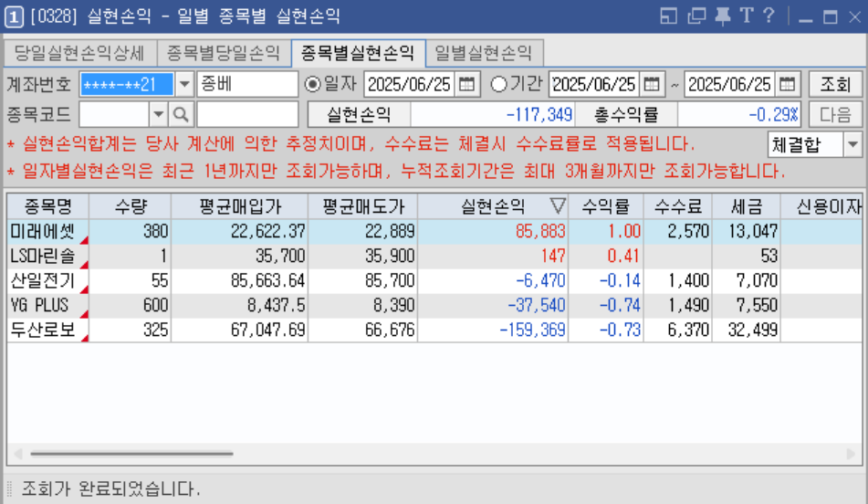Click the magnifier icon next to 종목코드

[181, 114]
